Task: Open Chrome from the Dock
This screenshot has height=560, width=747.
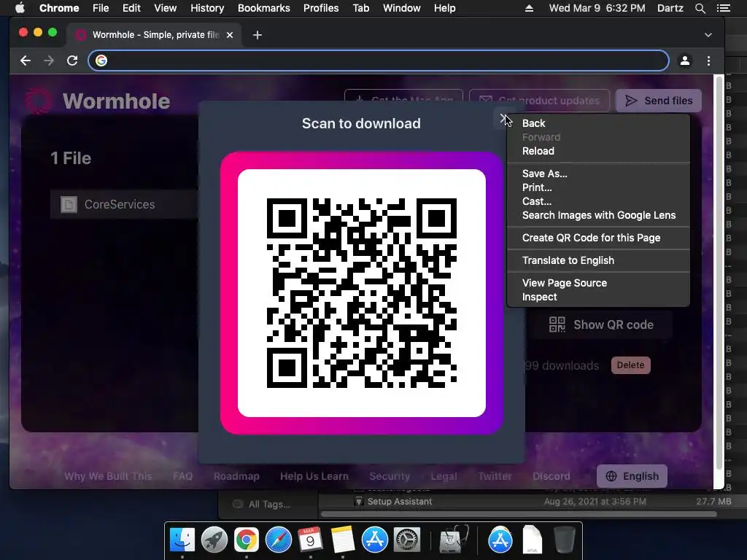Action: click(246, 540)
